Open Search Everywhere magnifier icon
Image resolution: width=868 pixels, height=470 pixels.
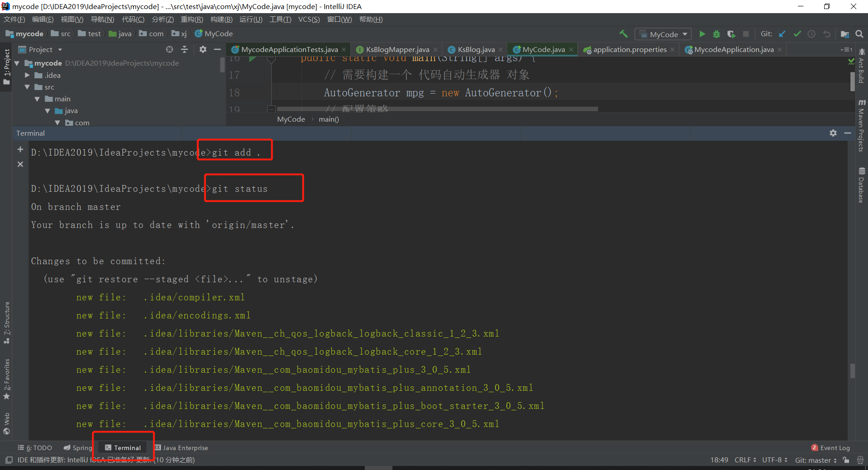[x=859, y=34]
